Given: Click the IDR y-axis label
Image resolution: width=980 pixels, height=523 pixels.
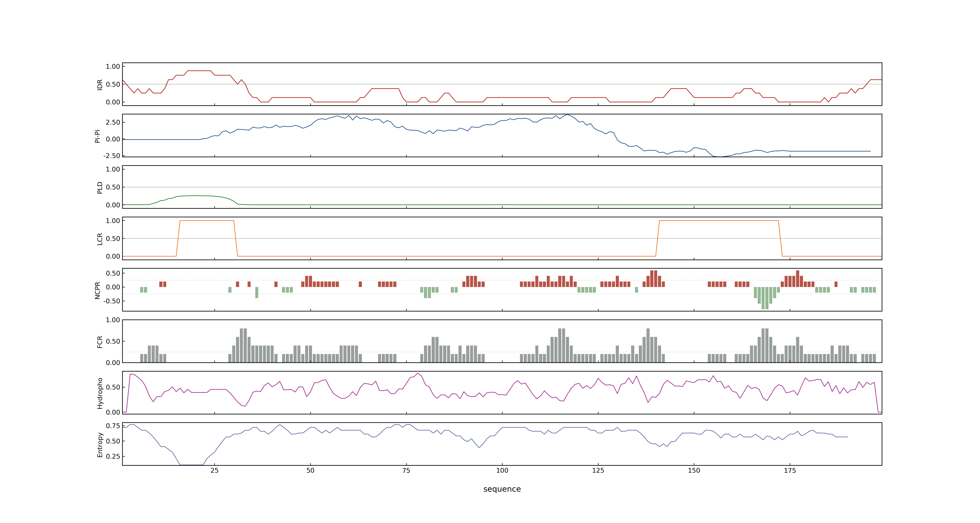Looking at the screenshot, I should 100,85.
